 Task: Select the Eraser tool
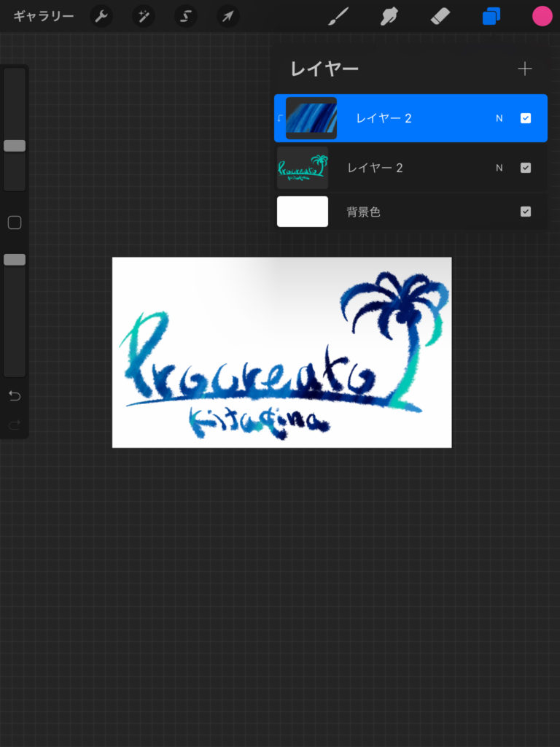pyautogui.click(x=440, y=17)
